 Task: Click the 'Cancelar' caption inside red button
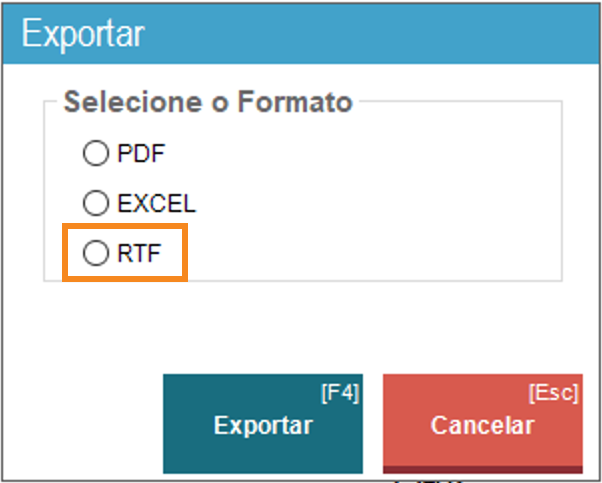click(482, 425)
